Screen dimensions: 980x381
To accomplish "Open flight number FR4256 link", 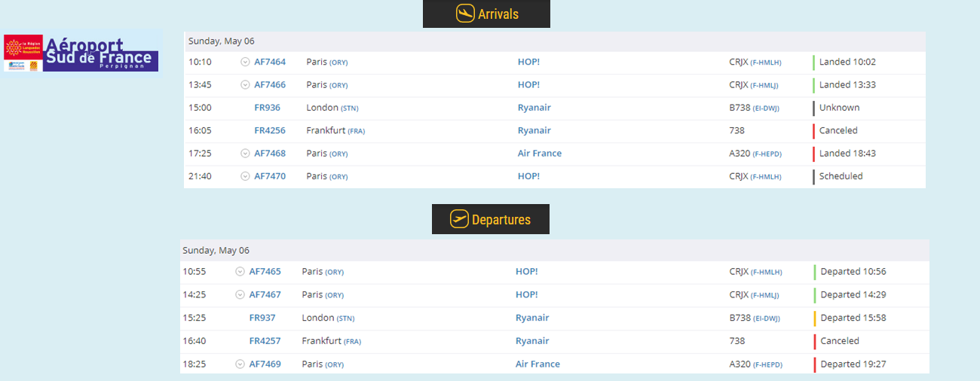I will click(270, 130).
